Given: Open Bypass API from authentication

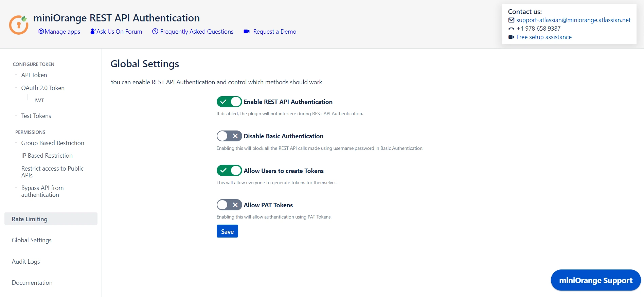Looking at the screenshot, I should (x=42, y=191).
